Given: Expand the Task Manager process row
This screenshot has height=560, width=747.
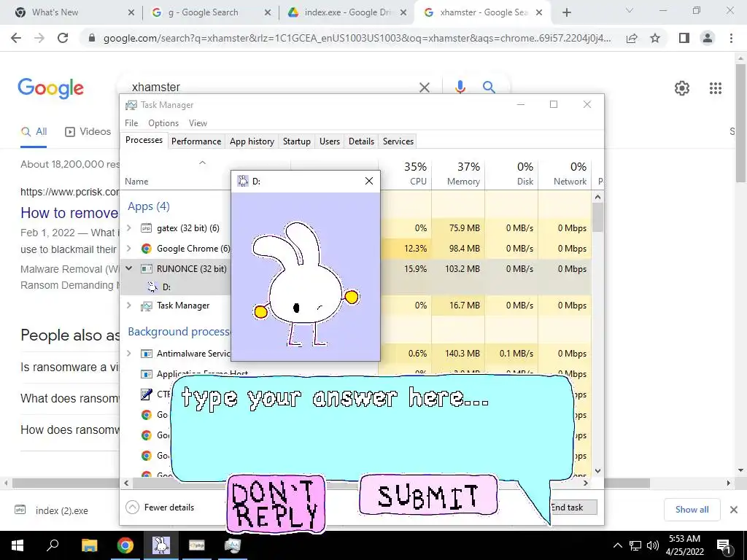Looking at the screenshot, I should point(129,306).
